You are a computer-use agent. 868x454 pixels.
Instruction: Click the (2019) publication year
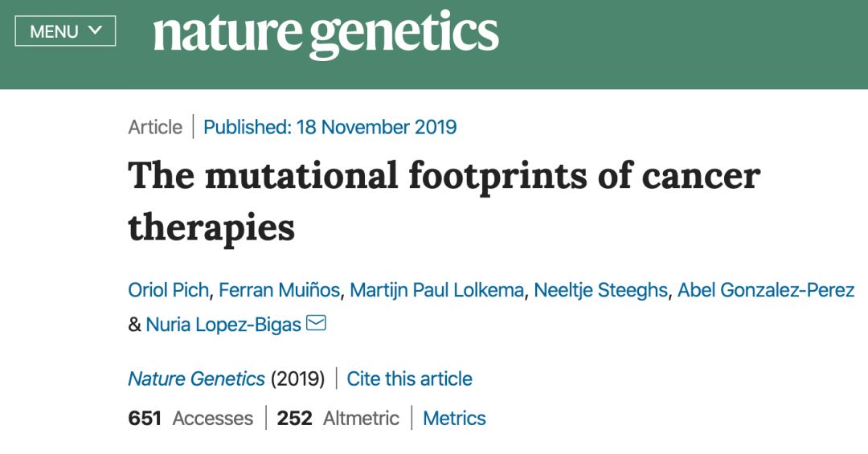tap(297, 378)
